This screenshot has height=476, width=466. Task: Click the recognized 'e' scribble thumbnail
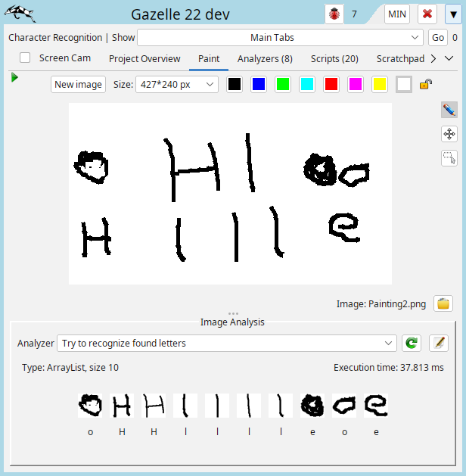312,406
